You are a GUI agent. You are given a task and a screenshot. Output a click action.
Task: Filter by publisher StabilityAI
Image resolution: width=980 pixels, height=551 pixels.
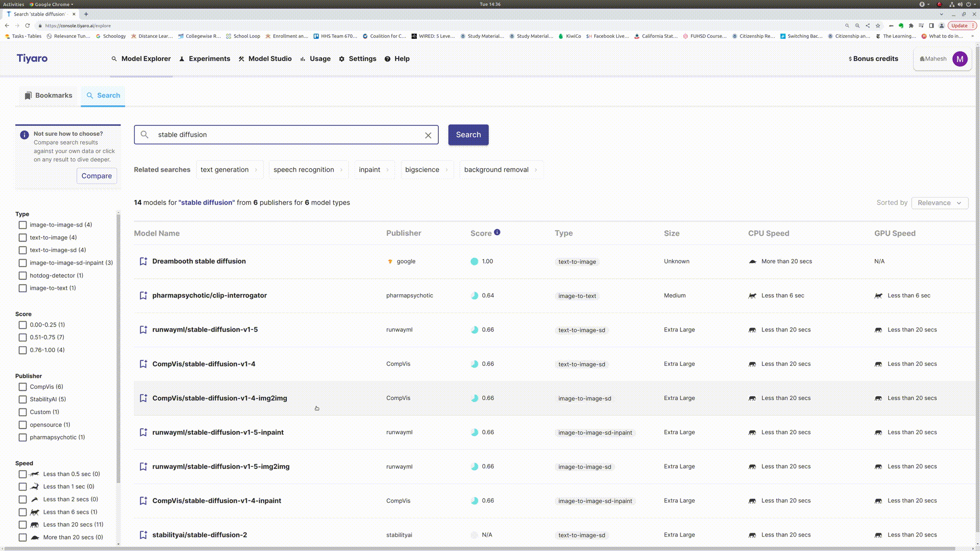tap(22, 399)
